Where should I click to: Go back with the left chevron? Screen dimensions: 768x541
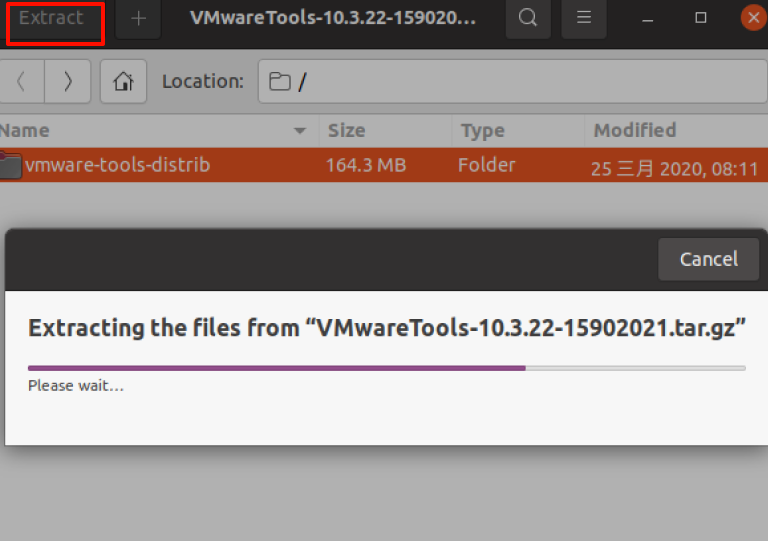pos(22,82)
